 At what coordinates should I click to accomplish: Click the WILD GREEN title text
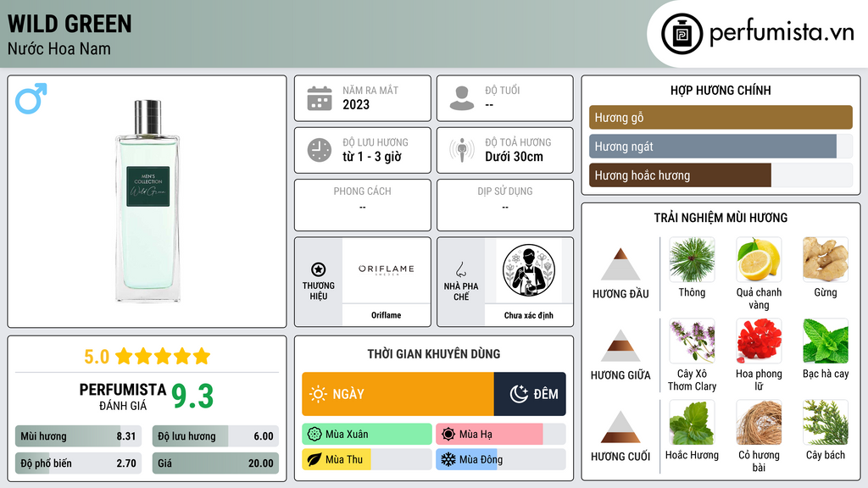pos(70,24)
